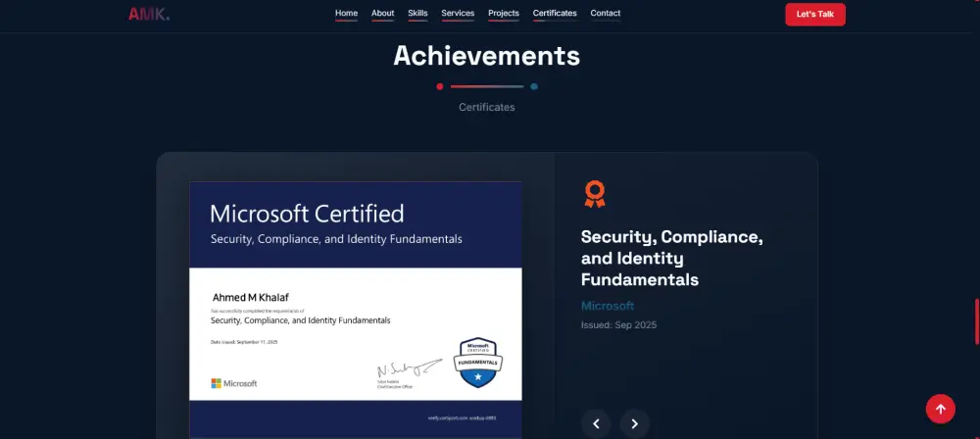The height and width of the screenshot is (439, 980).
Task: Open the Contact nav link
Action: 605,13
